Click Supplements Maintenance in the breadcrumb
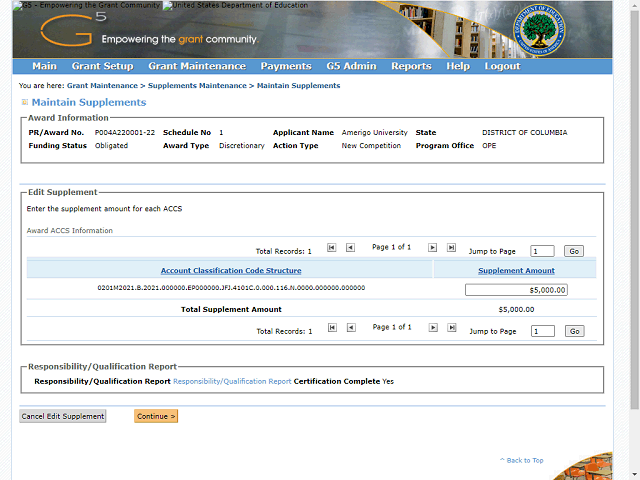 click(x=197, y=86)
